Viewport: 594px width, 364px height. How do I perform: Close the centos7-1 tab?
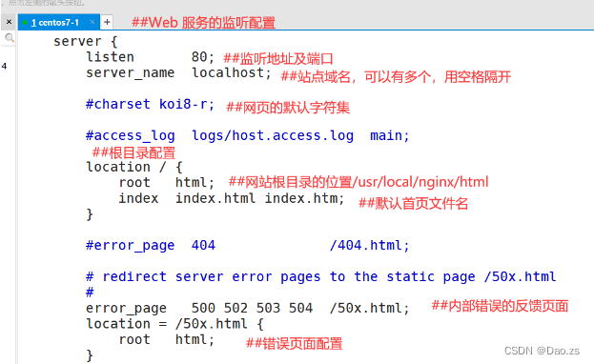[92, 22]
